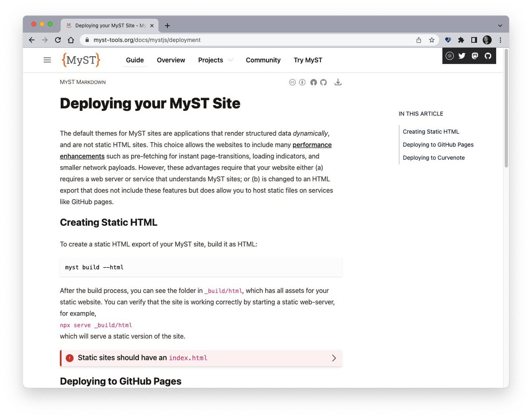The width and height of the screenshot is (532, 418).
Task: Click the inline _build/html code in the paragraph
Action: (223, 291)
